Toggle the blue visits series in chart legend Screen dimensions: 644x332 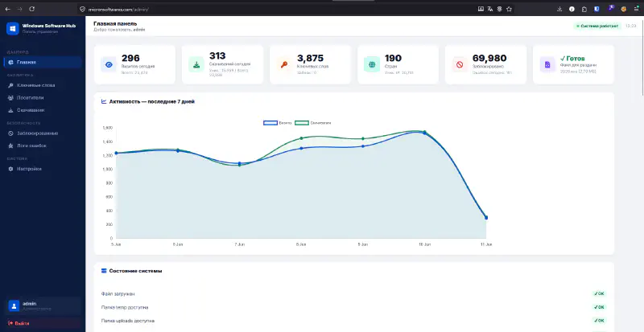click(x=278, y=123)
